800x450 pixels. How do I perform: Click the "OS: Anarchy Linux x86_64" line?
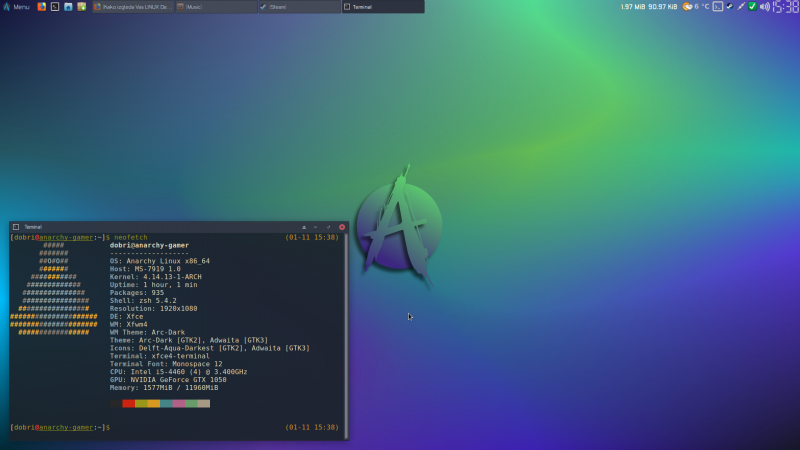(160, 261)
